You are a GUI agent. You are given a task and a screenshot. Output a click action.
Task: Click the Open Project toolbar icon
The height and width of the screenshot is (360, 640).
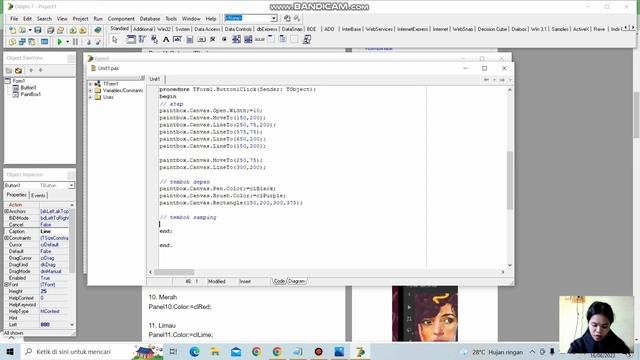click(x=60, y=30)
